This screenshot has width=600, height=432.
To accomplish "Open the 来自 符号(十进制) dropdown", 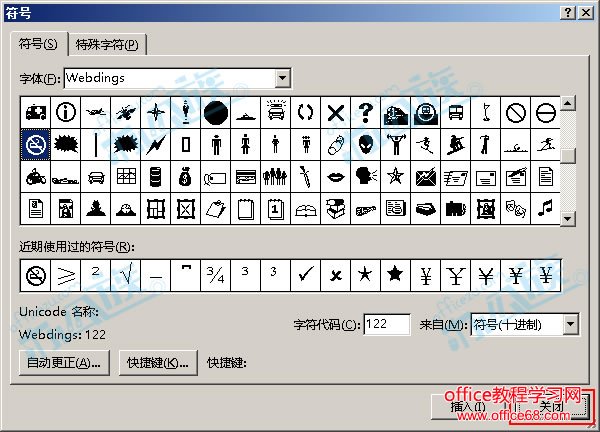I will (x=570, y=324).
